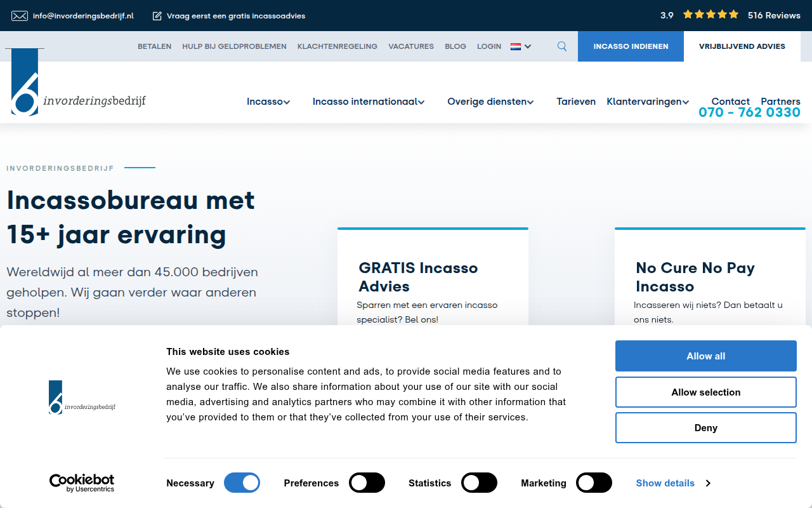
Task: Enable the Statistics cookies switch
Action: (479, 483)
